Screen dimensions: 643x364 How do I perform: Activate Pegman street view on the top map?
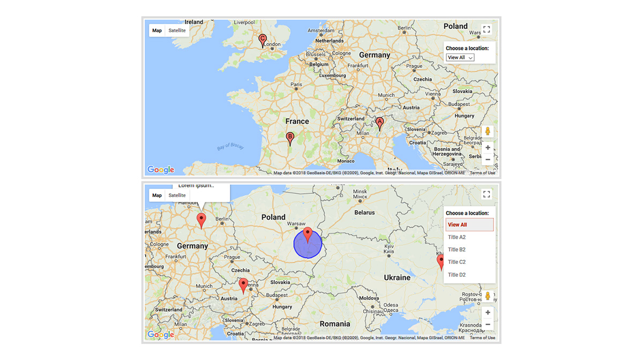(x=488, y=130)
